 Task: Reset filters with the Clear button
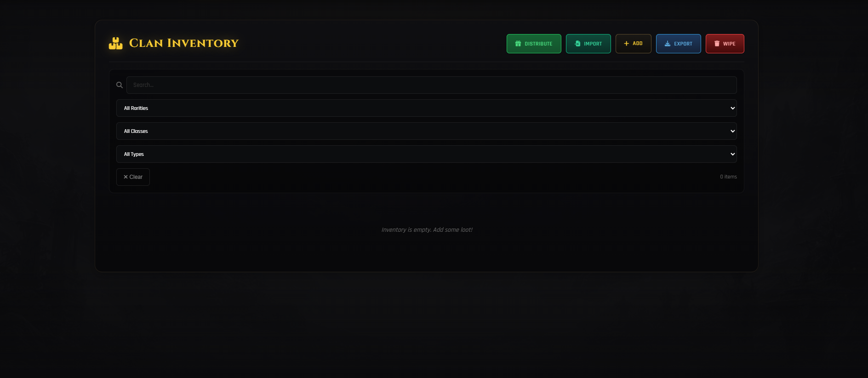pyautogui.click(x=133, y=177)
